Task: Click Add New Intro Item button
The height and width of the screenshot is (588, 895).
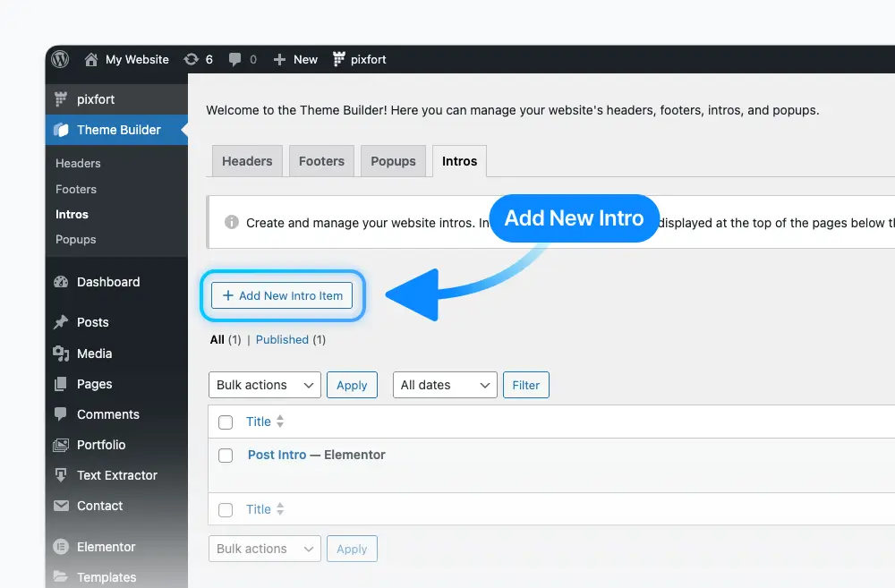Action: 282,295
